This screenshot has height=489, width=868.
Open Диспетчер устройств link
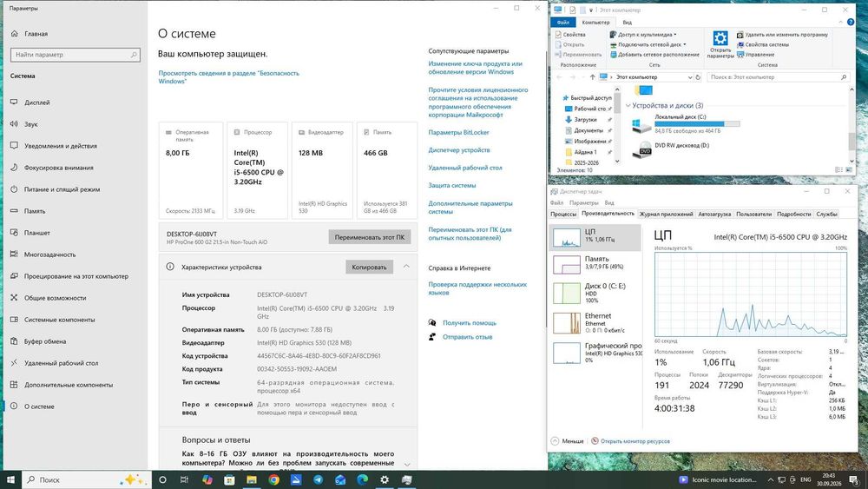click(459, 150)
